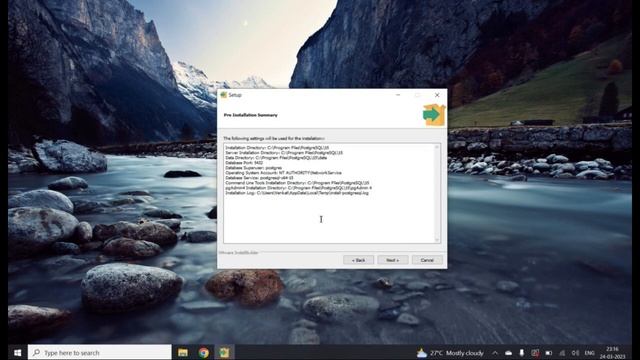Select the Data Directory line

[276, 158]
